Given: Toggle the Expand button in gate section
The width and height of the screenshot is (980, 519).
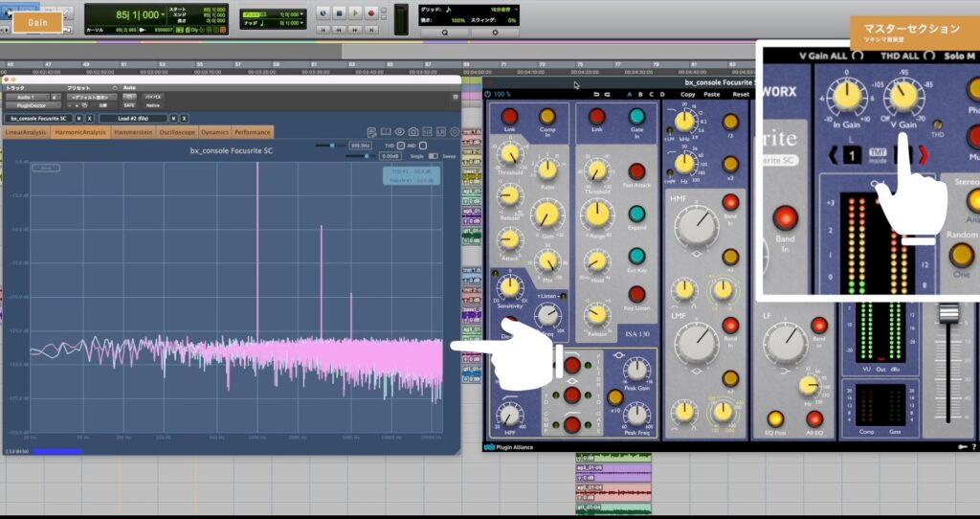Looking at the screenshot, I should [636, 214].
